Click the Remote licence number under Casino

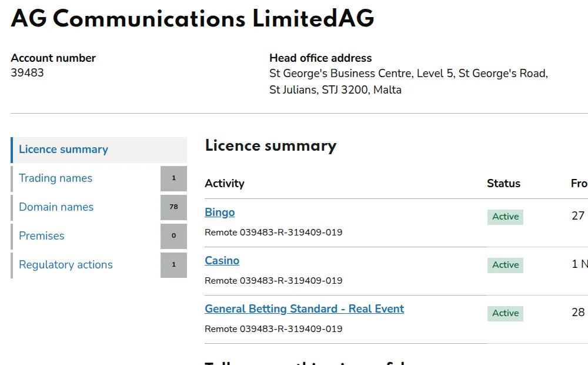pos(273,280)
